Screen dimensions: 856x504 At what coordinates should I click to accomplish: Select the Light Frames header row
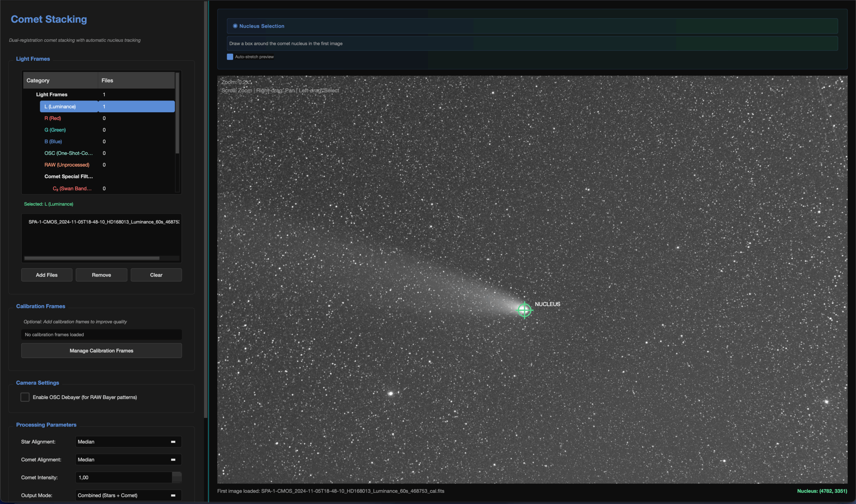(x=52, y=95)
